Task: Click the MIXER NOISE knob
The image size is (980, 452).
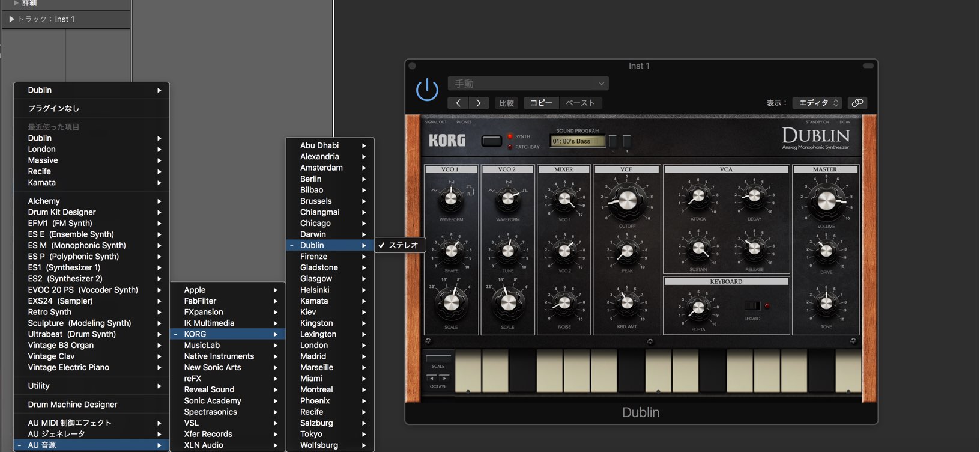Action: pos(564,304)
